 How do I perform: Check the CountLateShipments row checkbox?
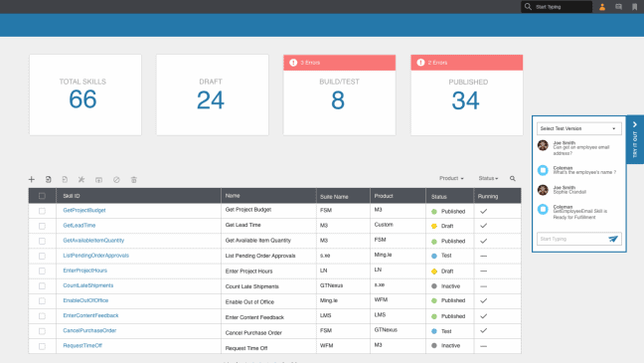42,285
